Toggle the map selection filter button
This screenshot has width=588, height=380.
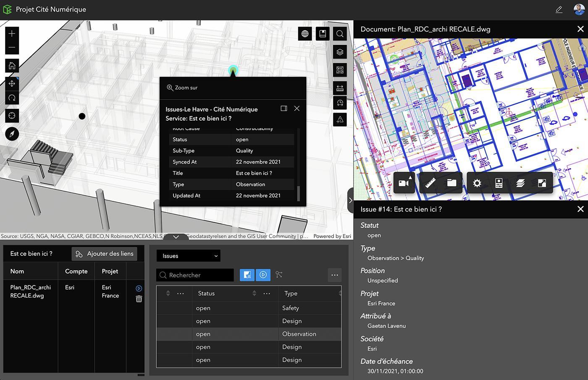coord(247,275)
